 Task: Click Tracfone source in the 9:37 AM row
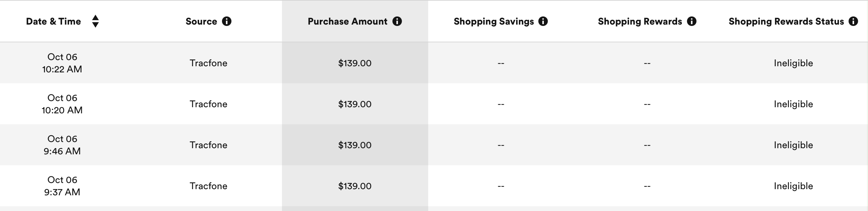pos(208,186)
